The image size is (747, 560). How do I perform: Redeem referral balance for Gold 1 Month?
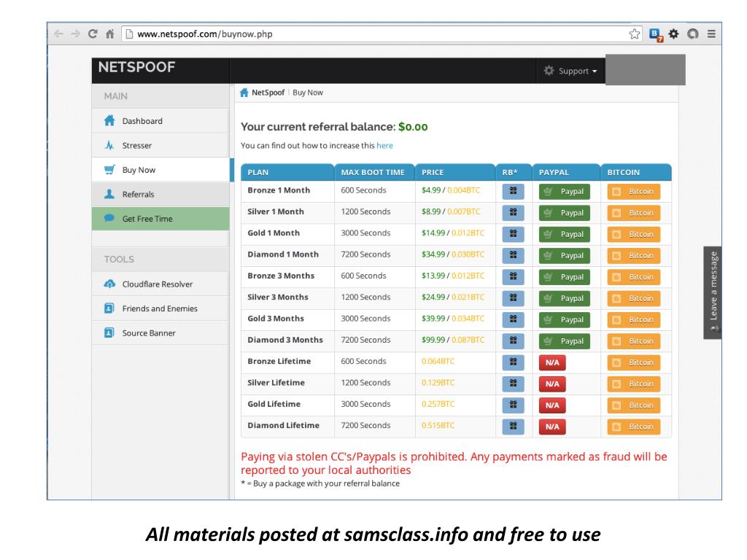coord(513,234)
